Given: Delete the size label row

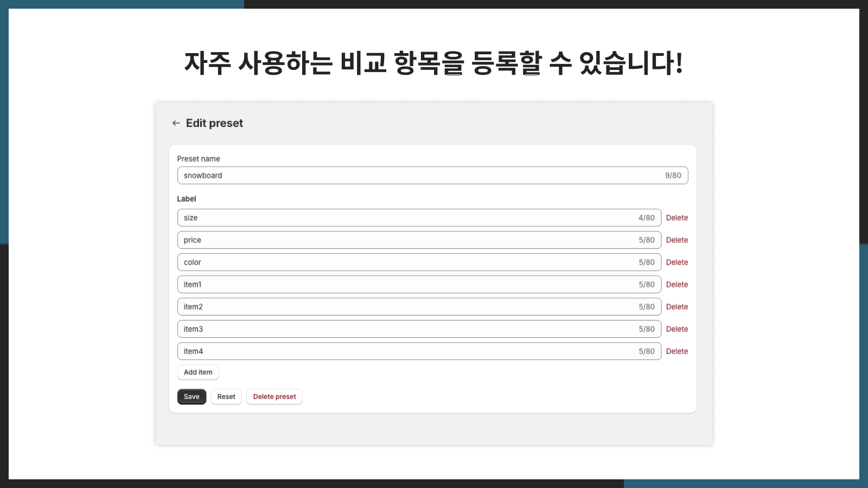Looking at the screenshot, I should [677, 218].
